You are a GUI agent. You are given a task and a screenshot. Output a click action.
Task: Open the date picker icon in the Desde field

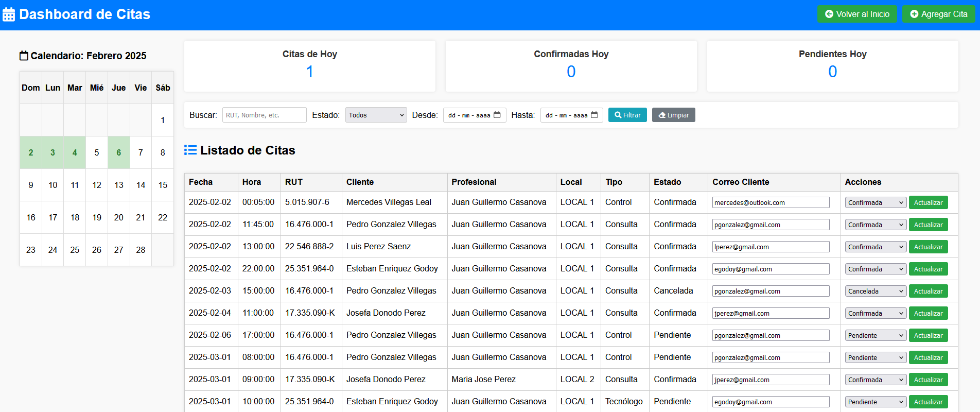point(497,115)
